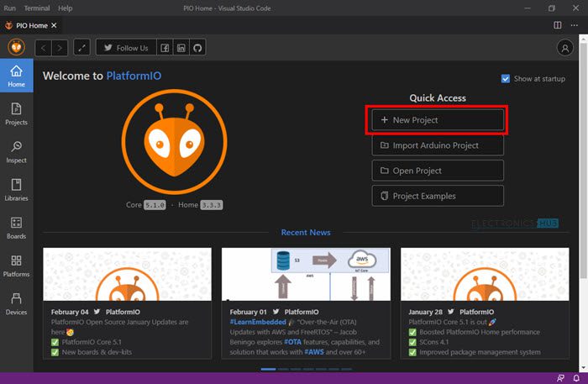Restore down the VS Code window
Image resolution: width=588 pixels, height=384 pixels.
tap(551, 8)
